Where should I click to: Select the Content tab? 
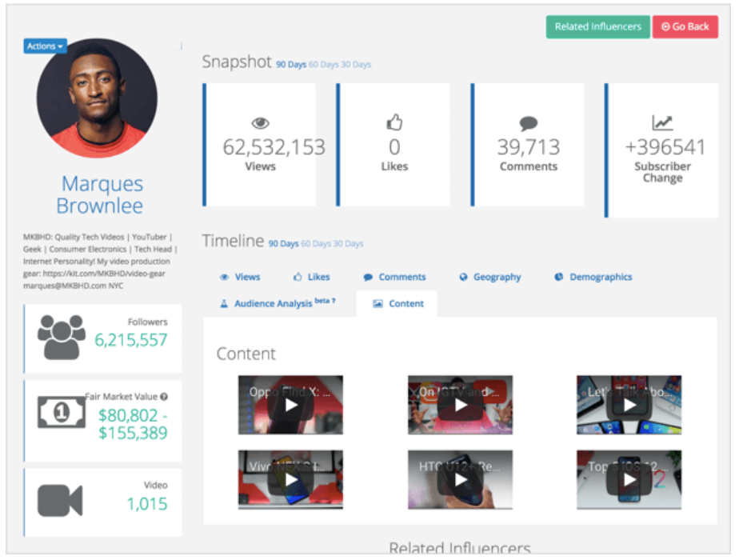[397, 304]
